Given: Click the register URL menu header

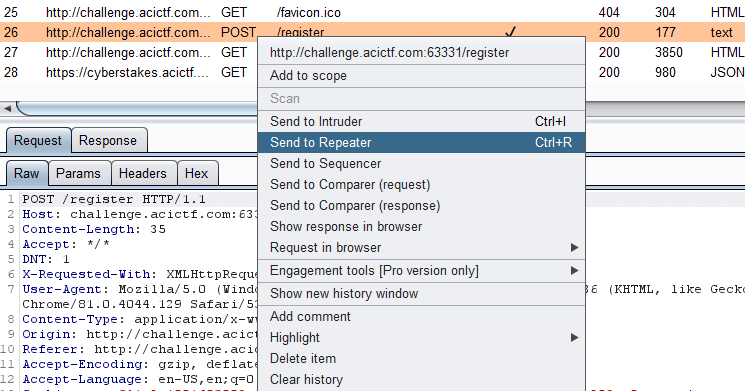Looking at the screenshot, I should click(421, 53).
